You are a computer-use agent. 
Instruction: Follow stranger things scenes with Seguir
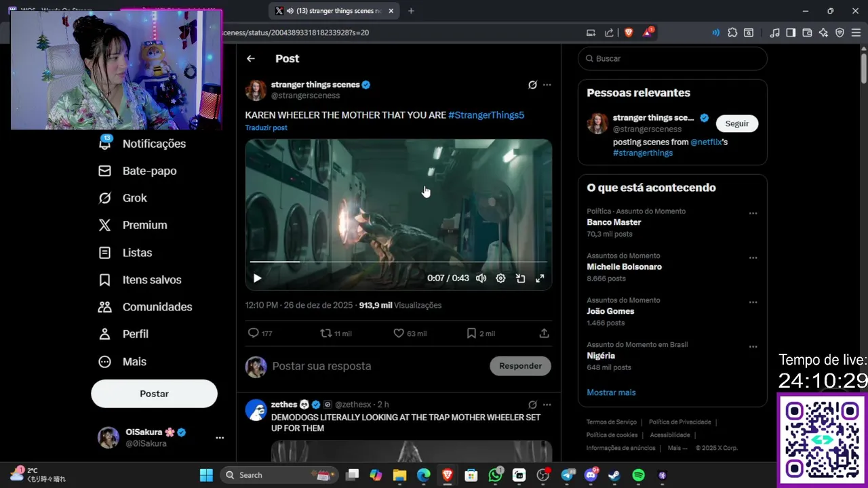point(736,123)
